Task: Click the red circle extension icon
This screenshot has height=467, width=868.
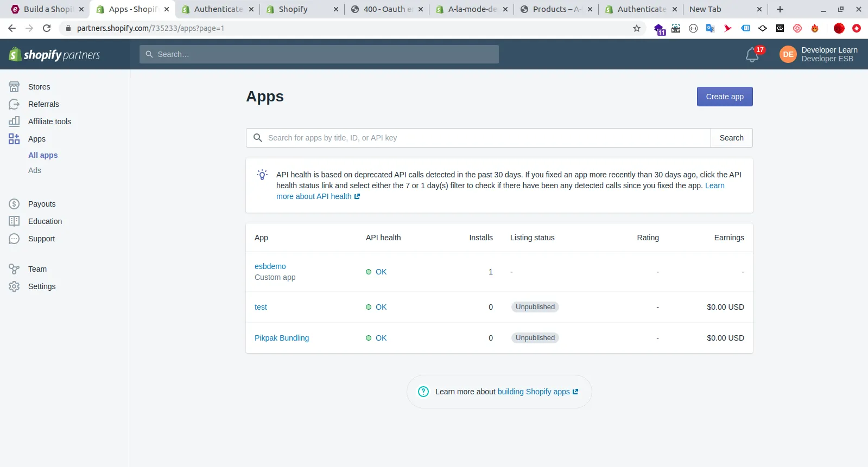Action: [839, 28]
